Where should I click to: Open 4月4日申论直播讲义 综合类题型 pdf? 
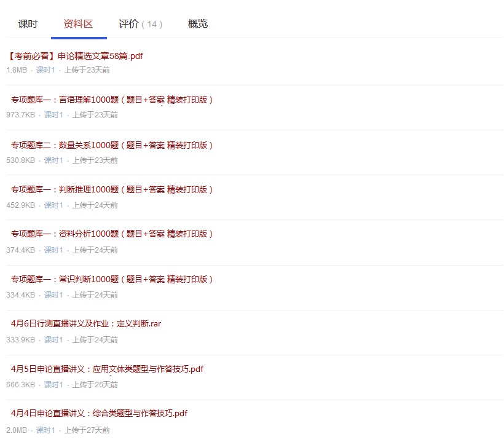pos(99,413)
